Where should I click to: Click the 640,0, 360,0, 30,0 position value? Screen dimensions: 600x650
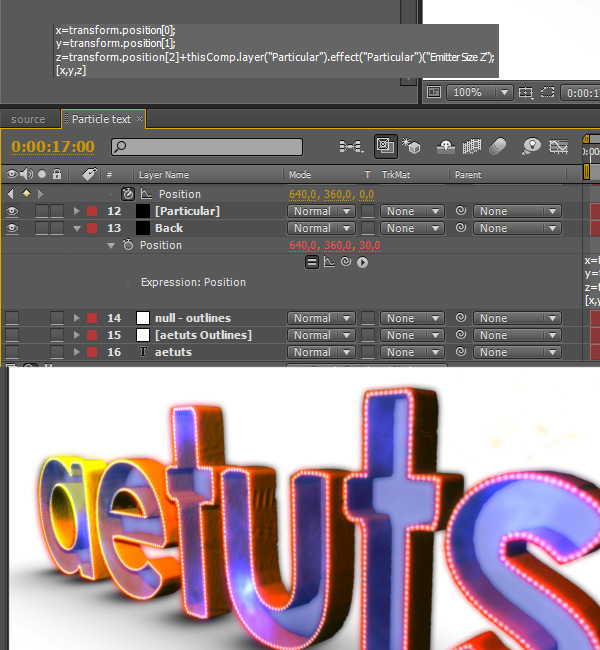click(335, 245)
